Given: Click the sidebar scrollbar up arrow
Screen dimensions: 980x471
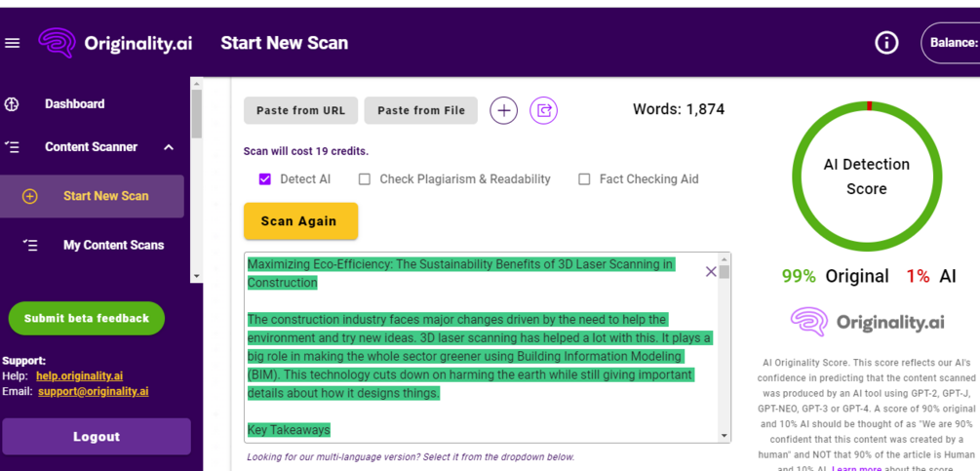Looking at the screenshot, I should coord(197,83).
